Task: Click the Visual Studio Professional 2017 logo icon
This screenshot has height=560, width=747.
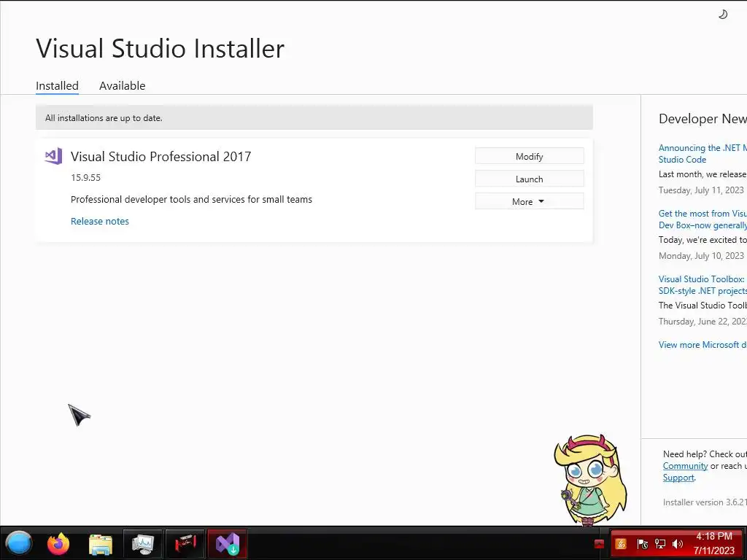Action: 53,156
